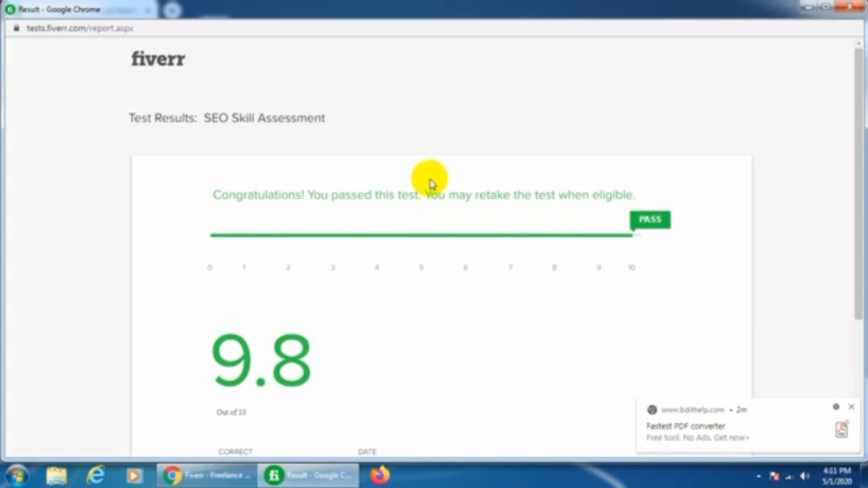This screenshot has height=488, width=868.
Task: Open the media player taskbar icon
Action: pos(134,475)
